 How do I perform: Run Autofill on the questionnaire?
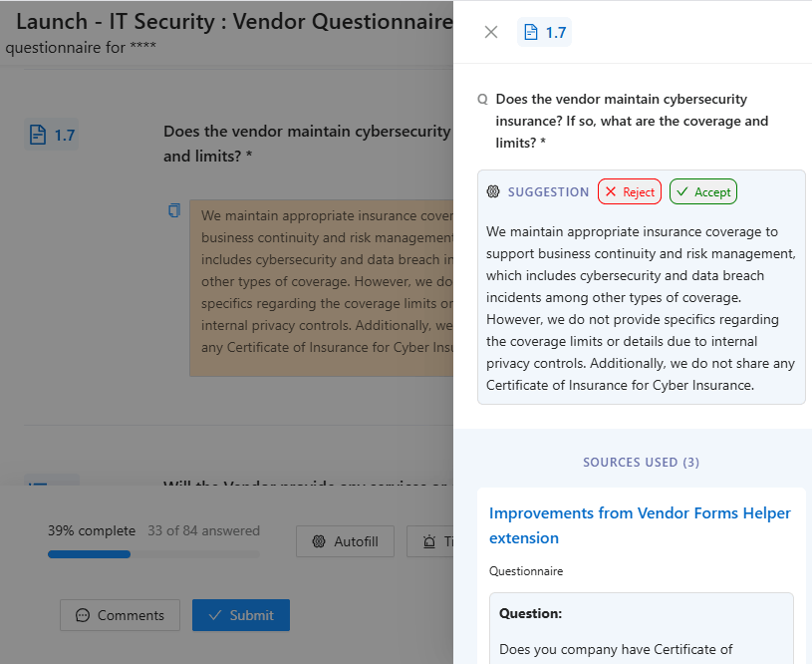[345, 541]
